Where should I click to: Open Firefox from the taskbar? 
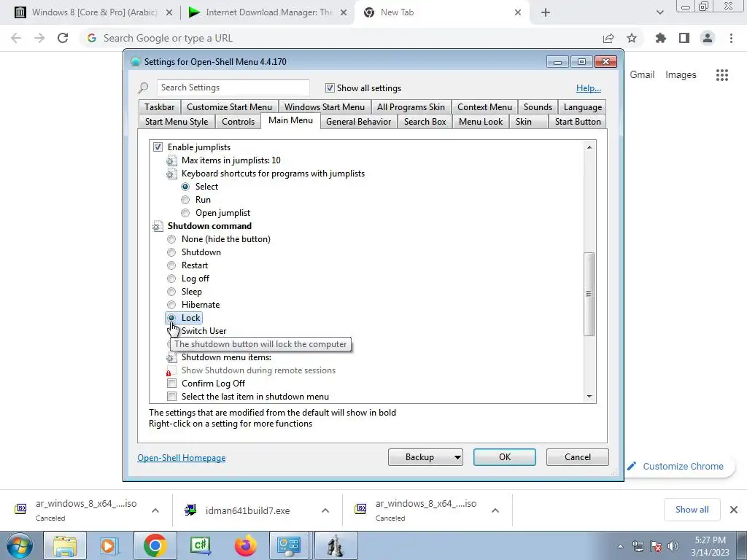(x=245, y=545)
